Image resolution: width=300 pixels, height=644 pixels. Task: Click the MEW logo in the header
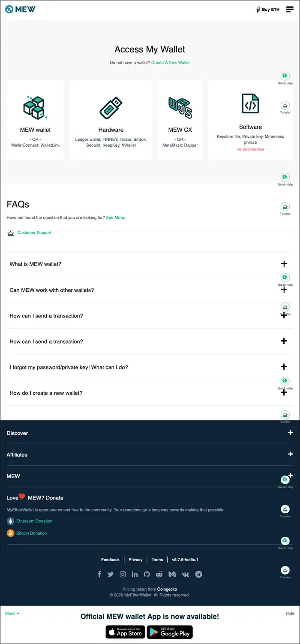pyautogui.click(x=20, y=9)
